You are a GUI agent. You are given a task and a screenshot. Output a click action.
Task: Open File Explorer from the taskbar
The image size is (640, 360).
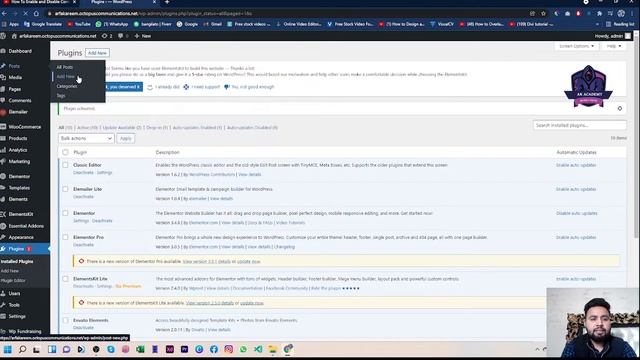coord(273,349)
